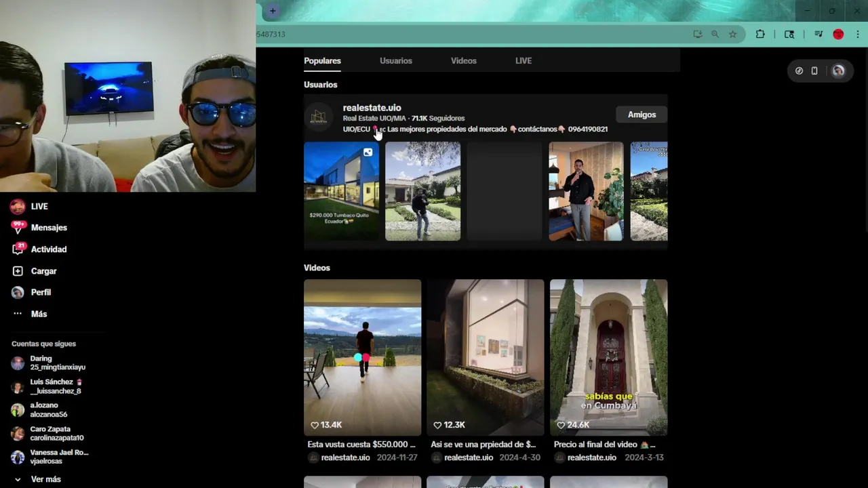This screenshot has height=488, width=868.
Task: Select Luis Sánchez __luissanchez_8 account name
Action: 56,386
